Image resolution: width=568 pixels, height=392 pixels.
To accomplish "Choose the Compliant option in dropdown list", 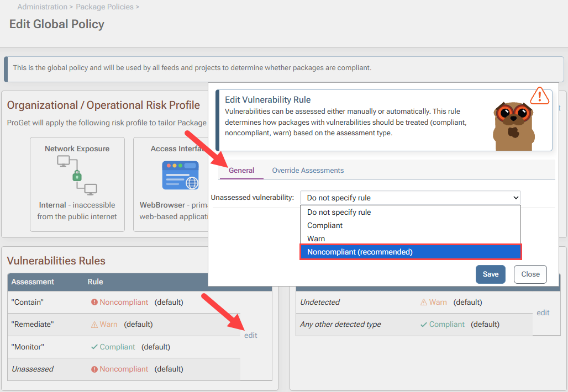I will click(411, 225).
